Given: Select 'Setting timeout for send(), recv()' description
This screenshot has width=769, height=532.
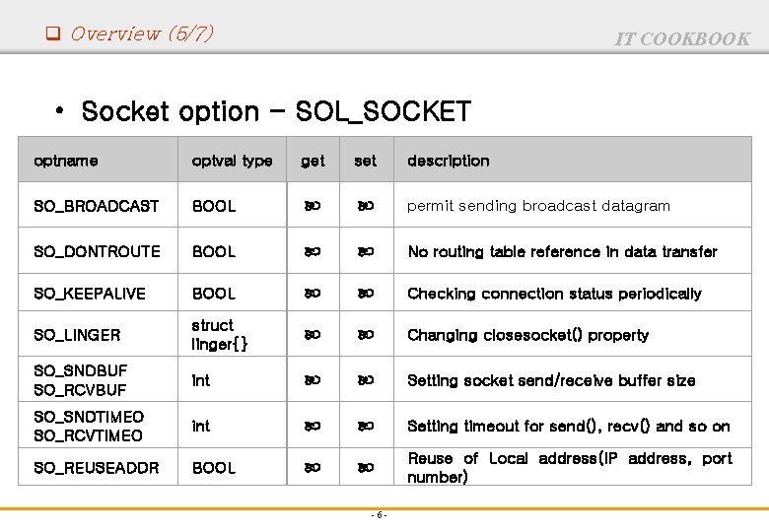Looking at the screenshot, I should [x=569, y=427].
